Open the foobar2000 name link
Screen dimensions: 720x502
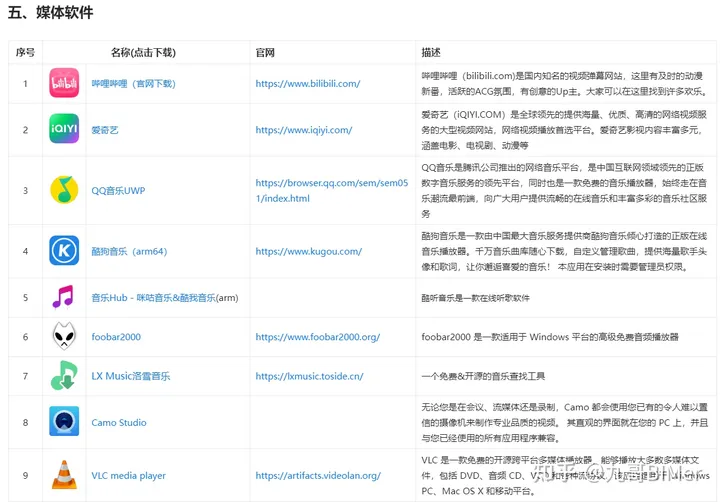(x=116, y=337)
